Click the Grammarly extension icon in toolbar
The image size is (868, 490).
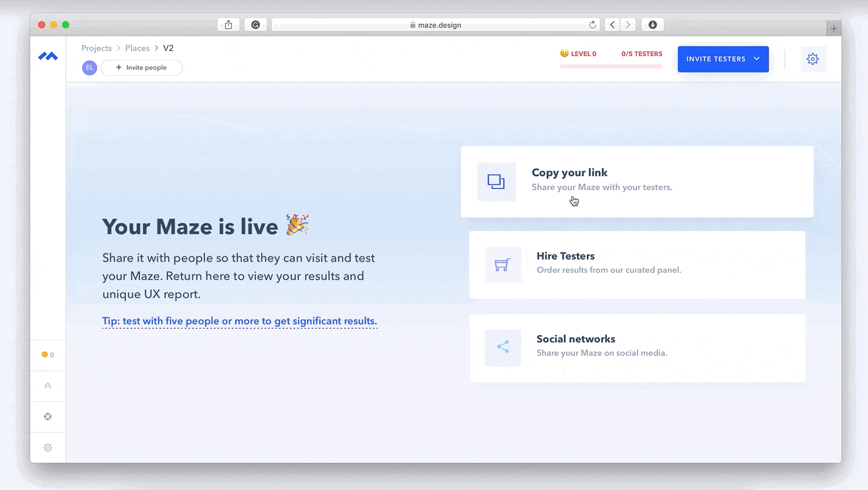256,25
